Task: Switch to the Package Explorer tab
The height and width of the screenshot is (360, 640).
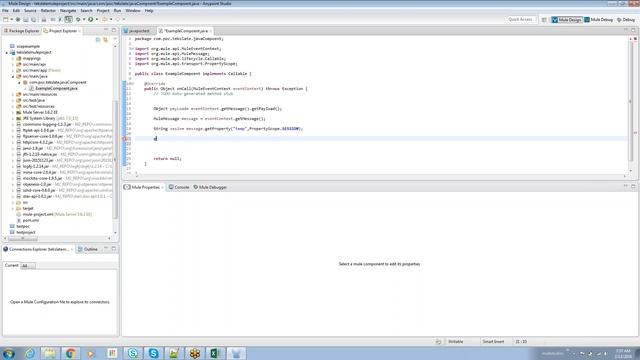Action: click(x=21, y=31)
